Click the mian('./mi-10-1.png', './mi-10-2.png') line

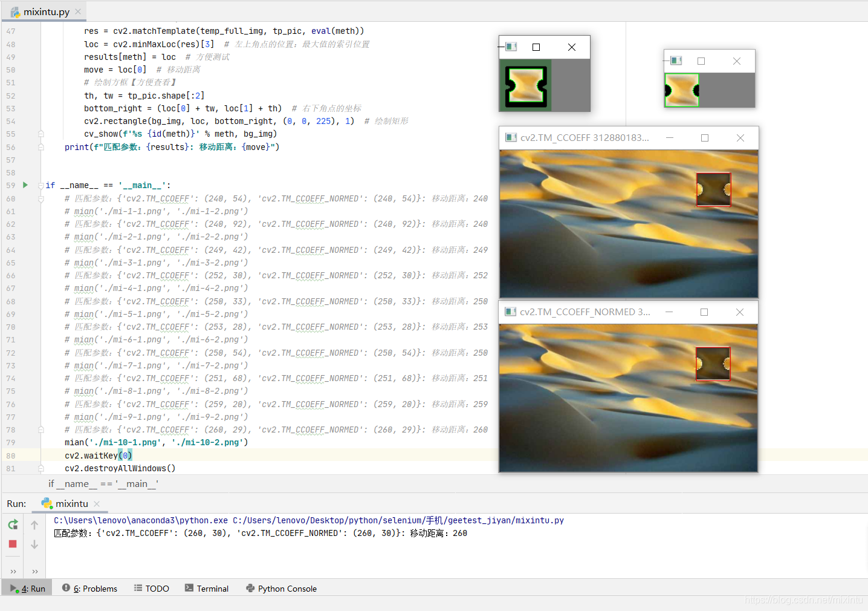157,442
